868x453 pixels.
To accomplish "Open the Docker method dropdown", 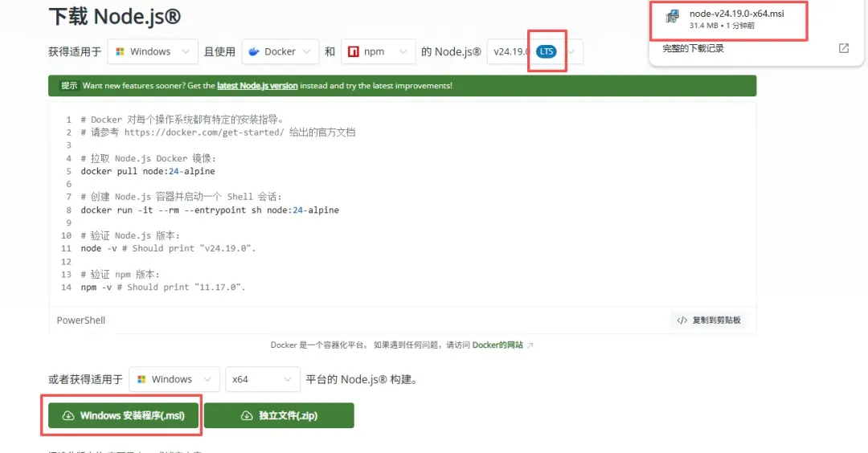I will [280, 51].
